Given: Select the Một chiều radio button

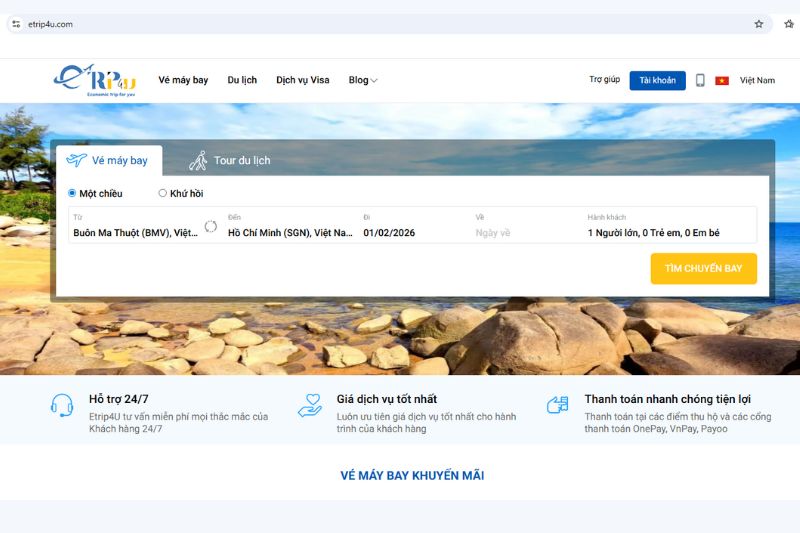Looking at the screenshot, I should point(72,193).
